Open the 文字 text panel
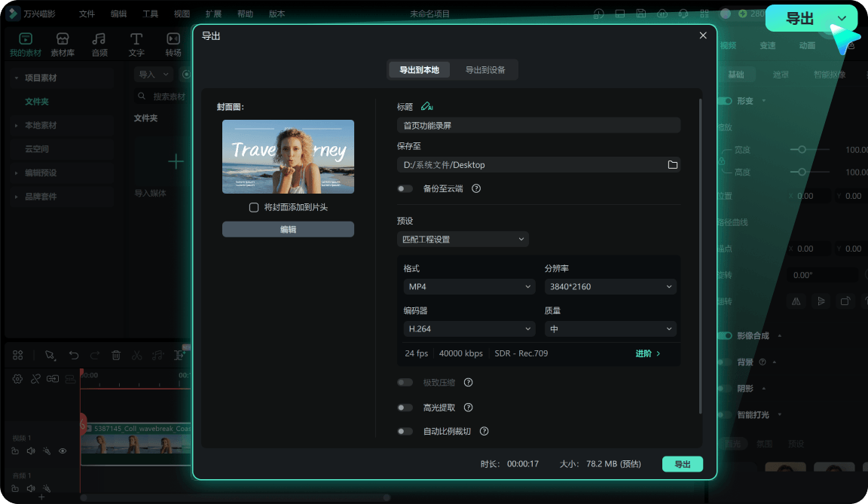This screenshot has width=868, height=504. click(136, 44)
